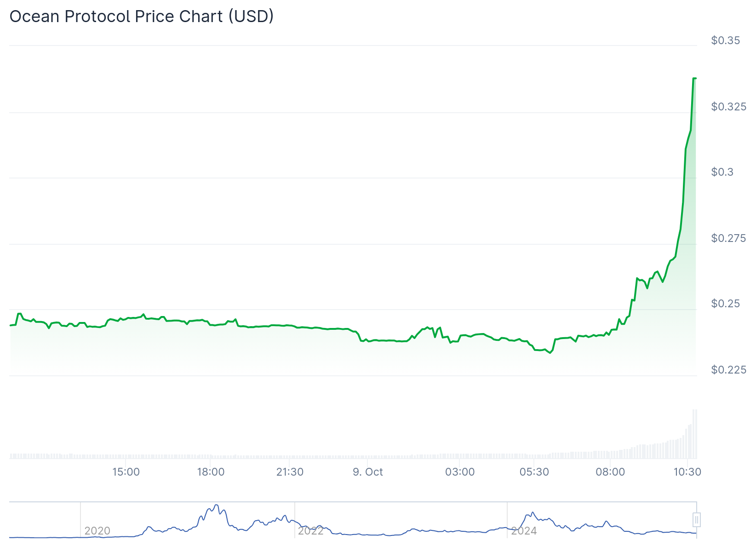Image resolution: width=756 pixels, height=552 pixels.
Task: Click the 21:30 time axis label
Action: coord(290,472)
